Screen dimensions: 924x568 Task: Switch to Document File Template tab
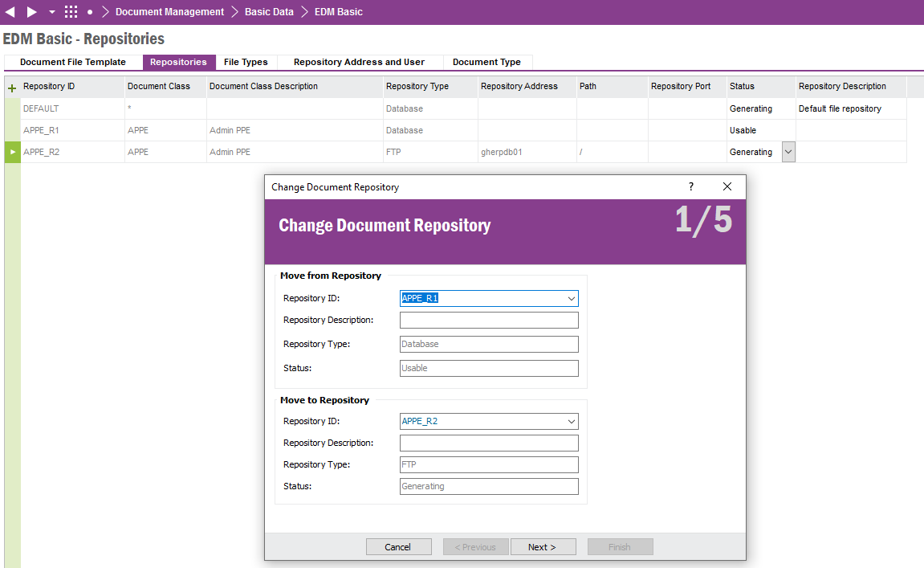[73, 62]
